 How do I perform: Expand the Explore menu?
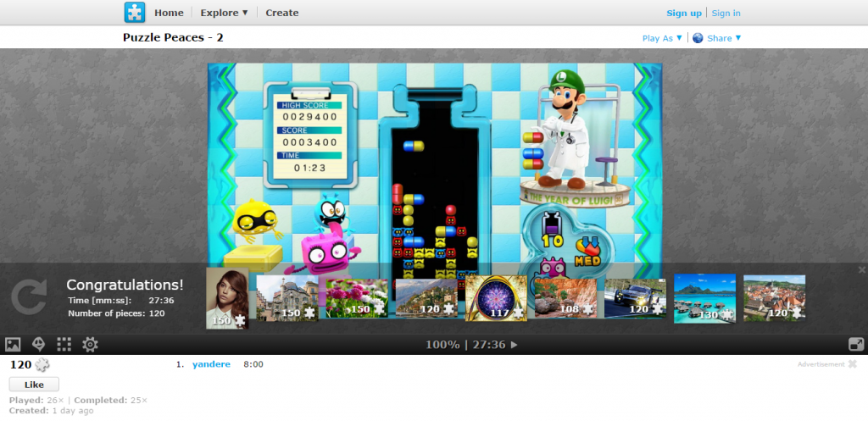224,13
